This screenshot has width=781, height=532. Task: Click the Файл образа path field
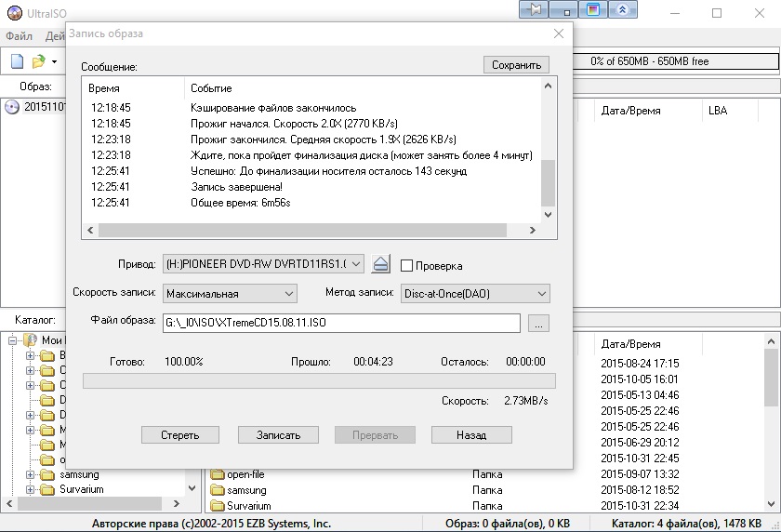coord(341,323)
